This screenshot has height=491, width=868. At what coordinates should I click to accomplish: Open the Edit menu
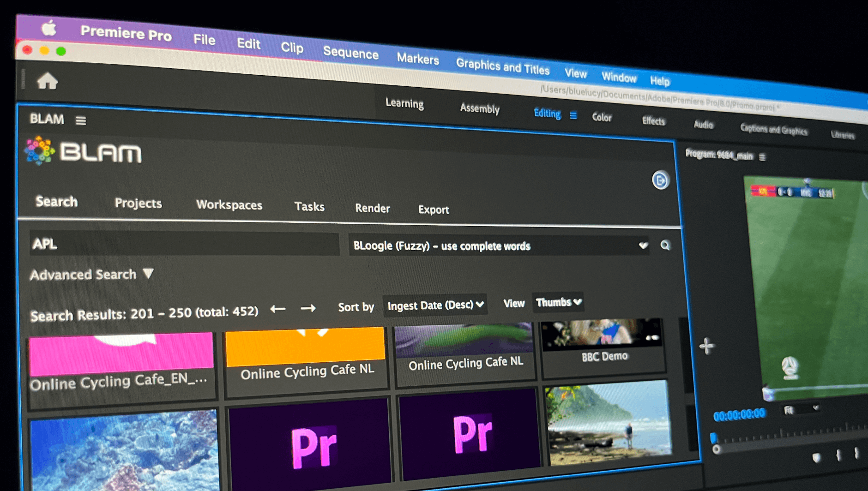tap(248, 44)
